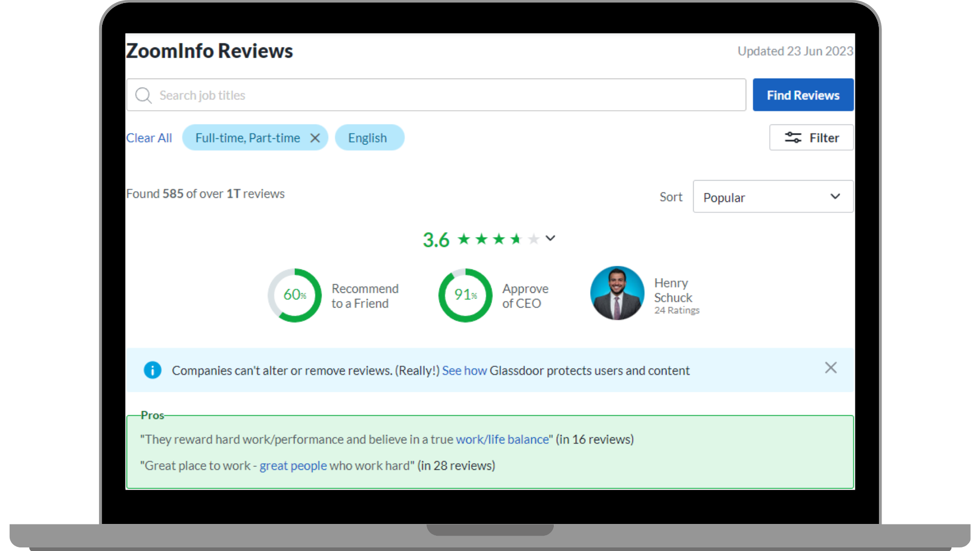This screenshot has height=551, width=980.
Task: Click Henry Schuck's CEO photo
Action: [x=617, y=293]
